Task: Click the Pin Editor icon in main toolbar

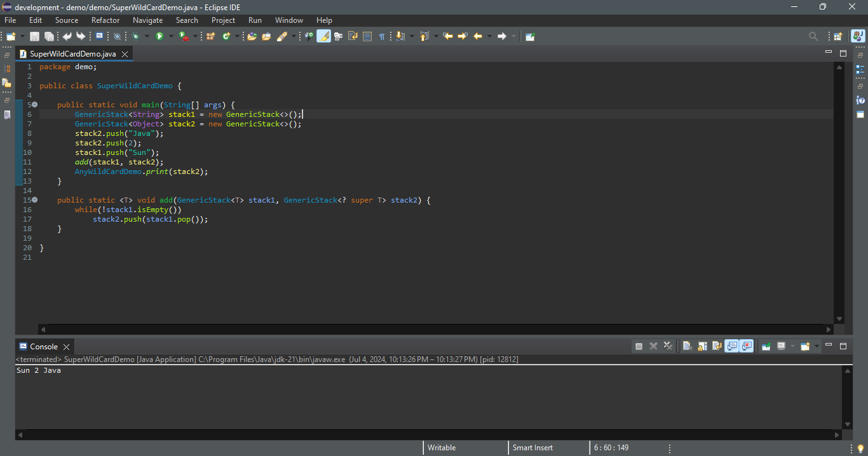Action: 530,36
